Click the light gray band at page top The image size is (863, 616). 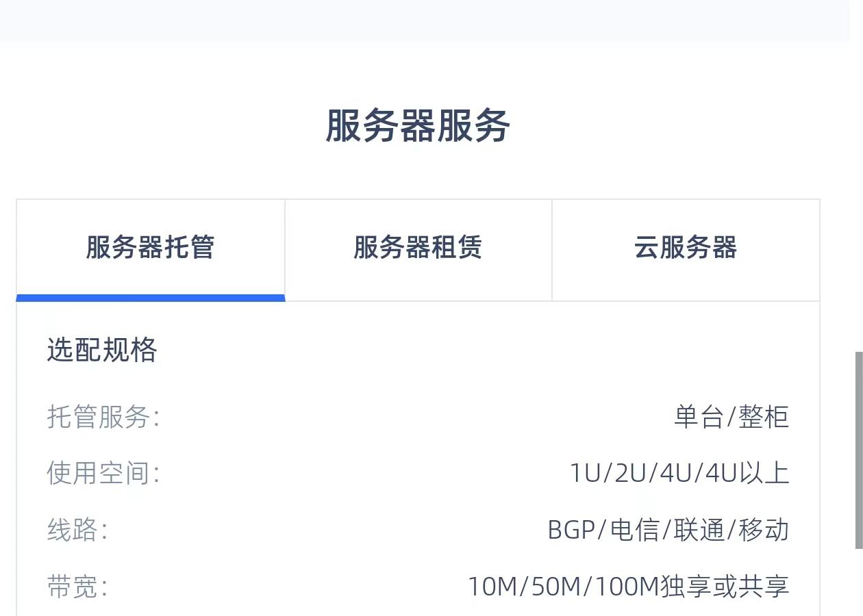click(x=425, y=19)
